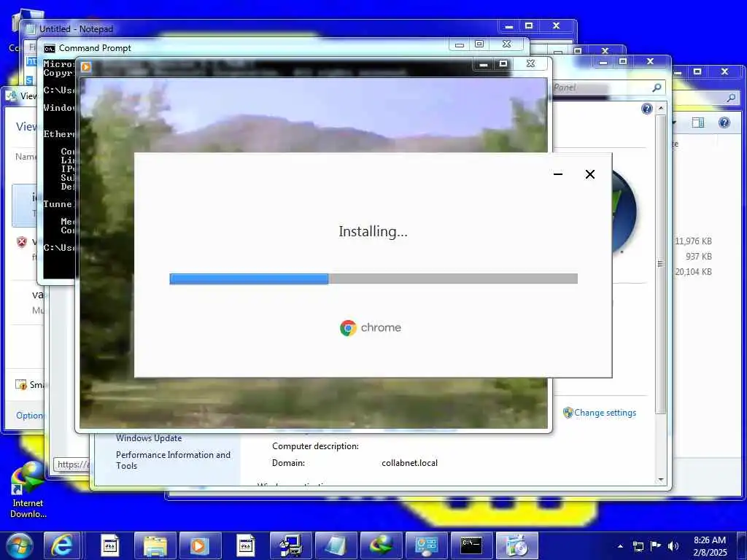
Task: Open the network status tray icon
Action: tap(638, 546)
